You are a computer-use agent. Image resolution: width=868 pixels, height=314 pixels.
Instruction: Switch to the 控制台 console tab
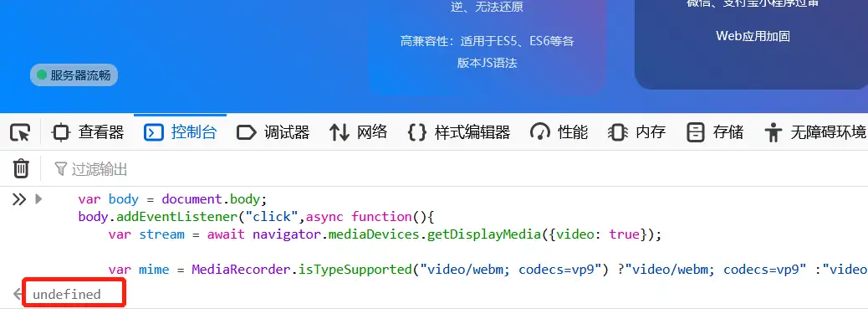click(x=180, y=132)
